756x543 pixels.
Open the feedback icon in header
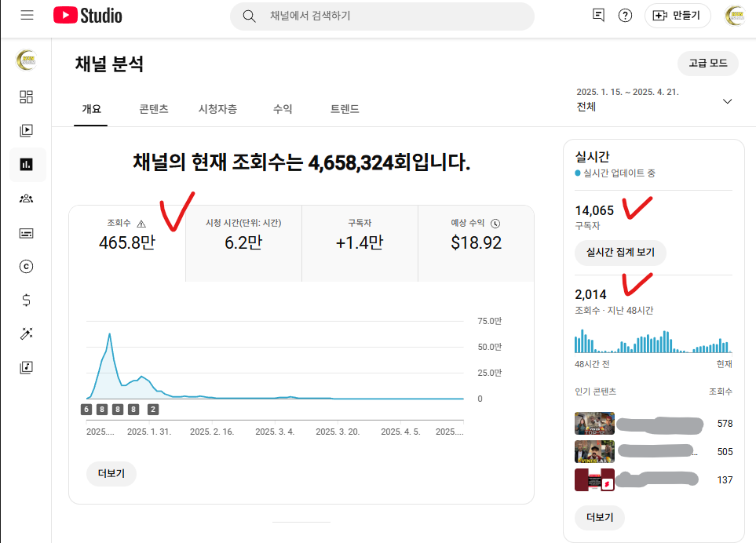click(x=598, y=16)
